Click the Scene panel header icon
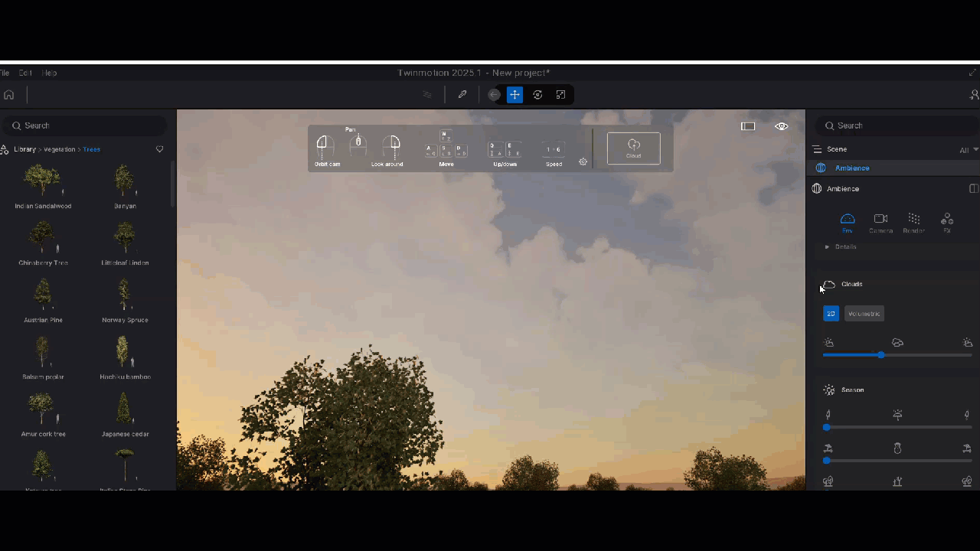 818,149
